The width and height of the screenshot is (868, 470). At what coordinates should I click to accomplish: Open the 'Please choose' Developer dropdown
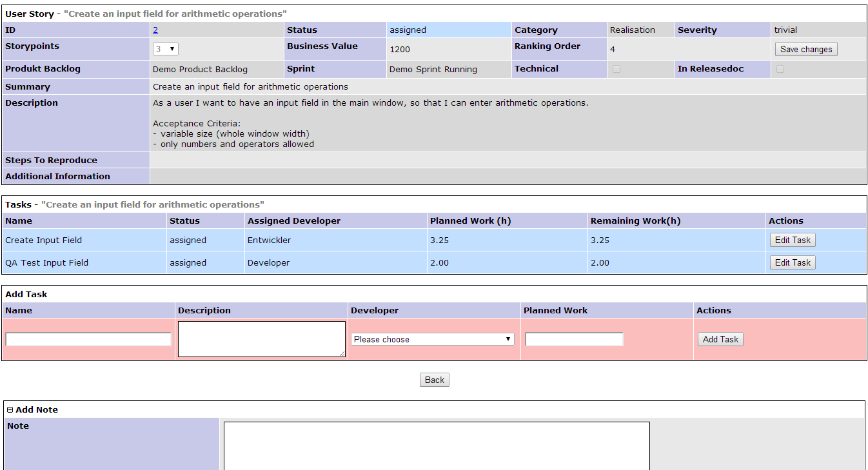click(431, 338)
